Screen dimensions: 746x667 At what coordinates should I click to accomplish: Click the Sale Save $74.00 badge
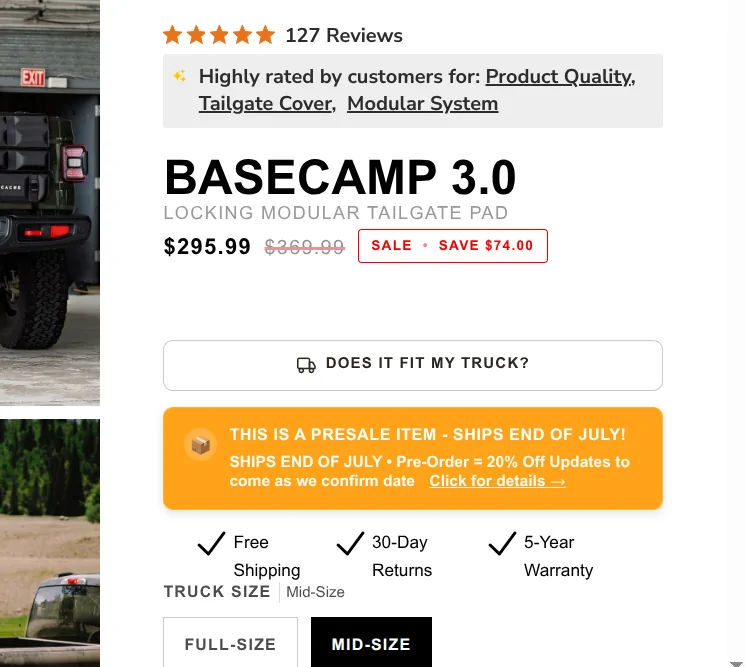coord(452,246)
